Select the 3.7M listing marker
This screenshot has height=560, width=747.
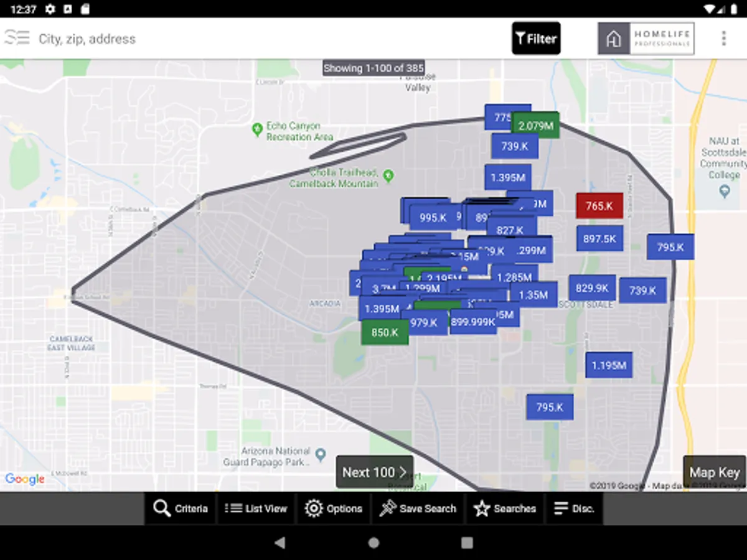point(384,289)
